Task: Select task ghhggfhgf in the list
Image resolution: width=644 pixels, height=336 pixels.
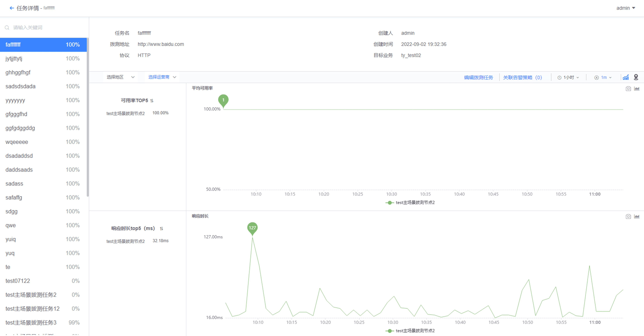Action: coord(43,73)
